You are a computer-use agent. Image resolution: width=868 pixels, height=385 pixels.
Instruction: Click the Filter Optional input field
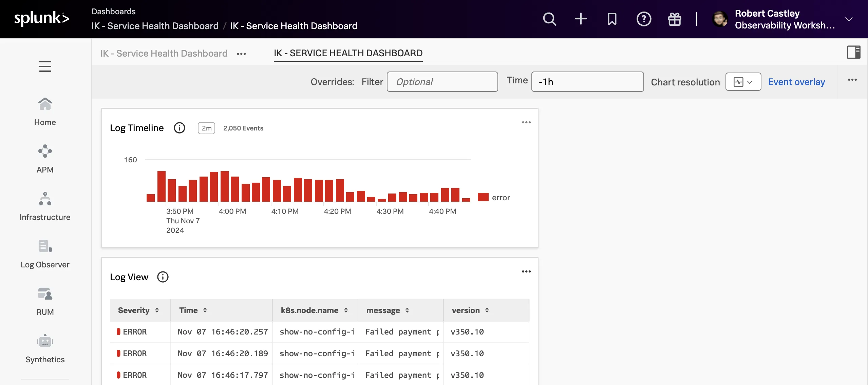(x=442, y=82)
